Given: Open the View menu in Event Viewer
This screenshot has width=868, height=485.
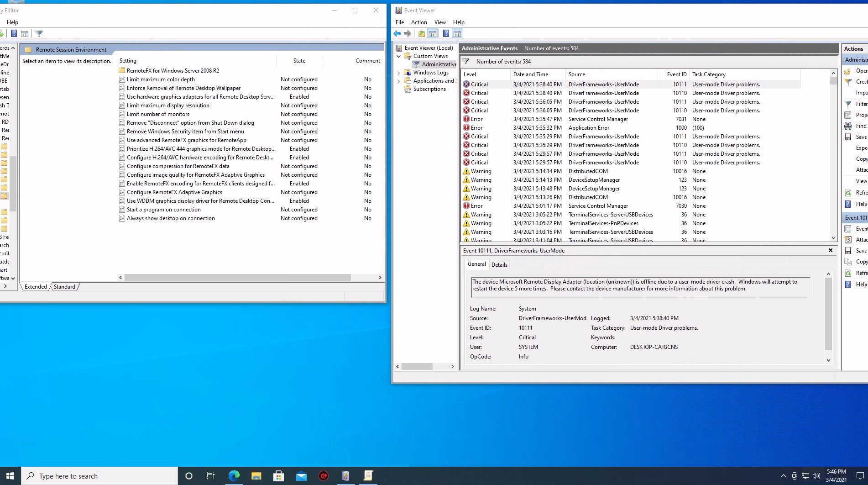Looking at the screenshot, I should [x=440, y=22].
